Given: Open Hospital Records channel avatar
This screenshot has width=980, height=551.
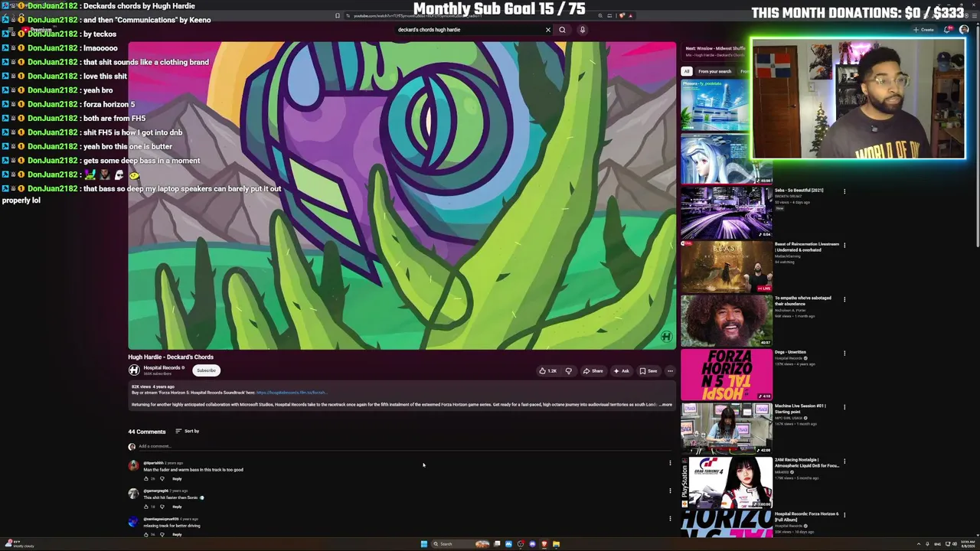Looking at the screenshot, I should coord(134,370).
